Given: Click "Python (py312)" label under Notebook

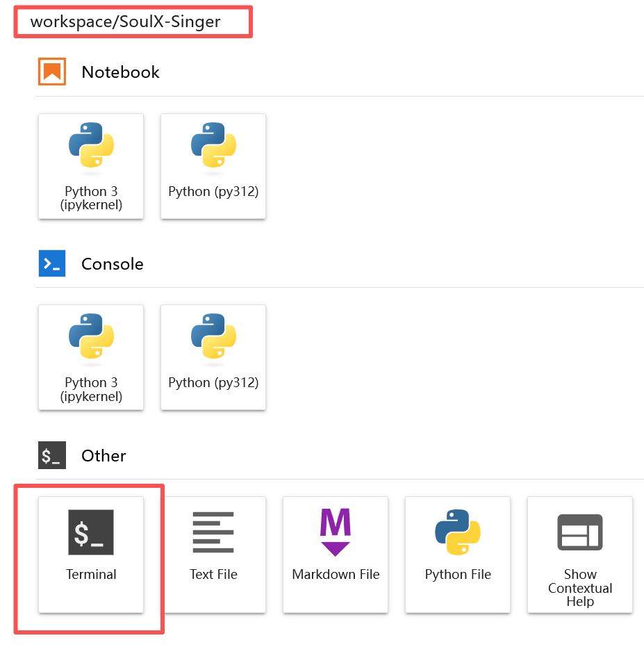Looking at the screenshot, I should [213, 191].
